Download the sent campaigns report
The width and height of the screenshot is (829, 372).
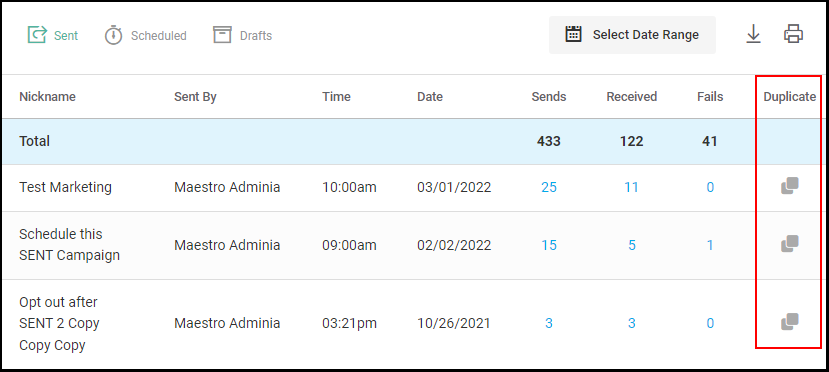(x=753, y=35)
